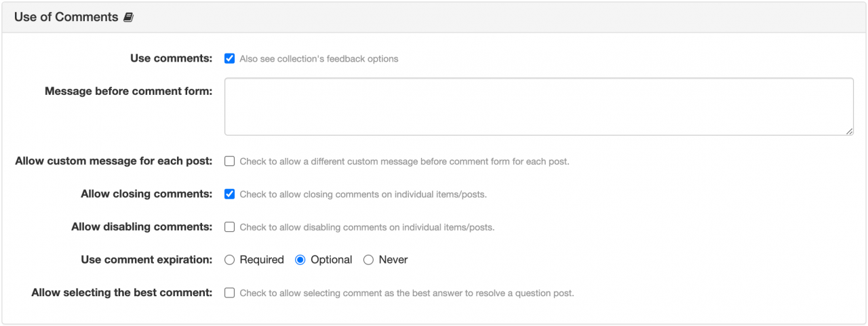Click 'Use comment expiration:' label
This screenshot has width=868, height=326.
[x=146, y=260]
